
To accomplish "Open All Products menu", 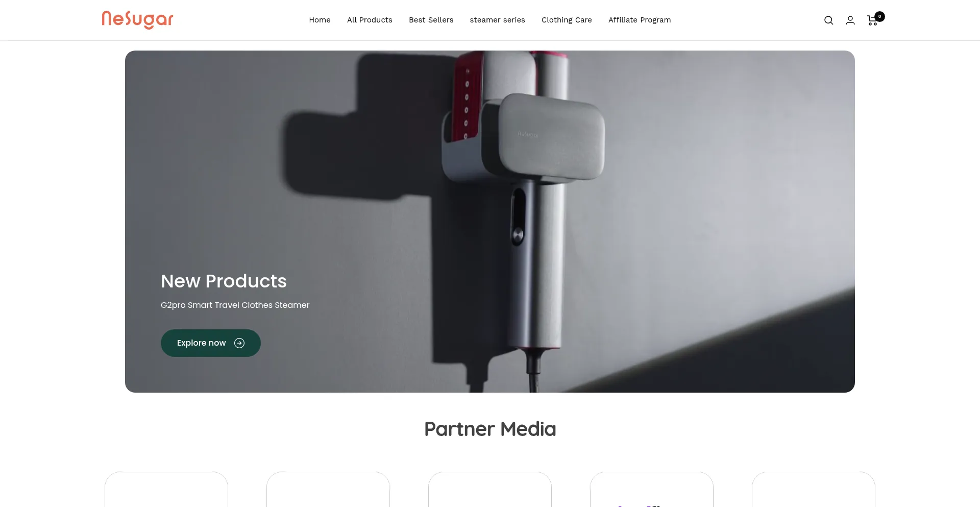I will [370, 20].
